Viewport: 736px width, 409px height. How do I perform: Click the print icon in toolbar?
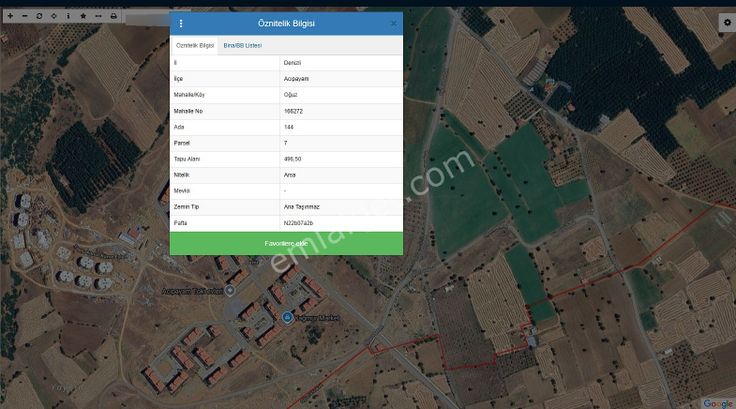[x=113, y=16]
